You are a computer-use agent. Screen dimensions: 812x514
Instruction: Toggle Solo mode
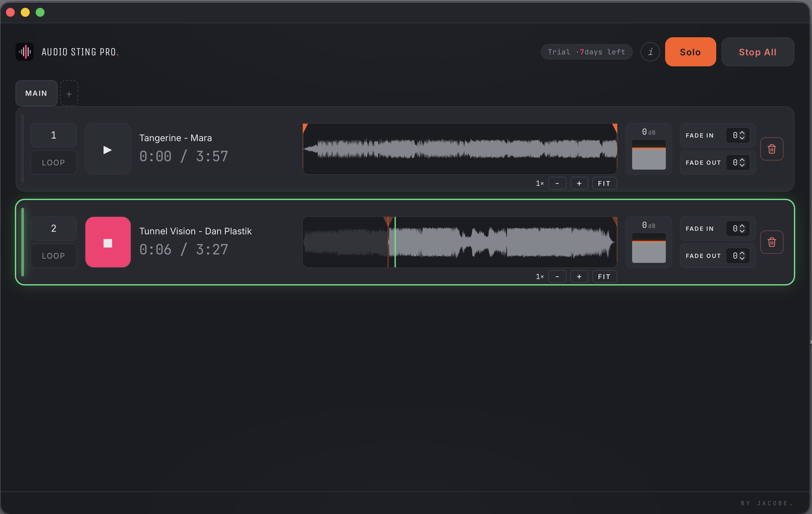pyautogui.click(x=690, y=52)
